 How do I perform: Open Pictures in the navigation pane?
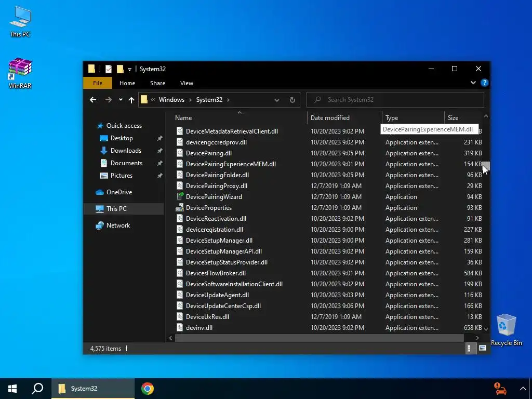122,176
